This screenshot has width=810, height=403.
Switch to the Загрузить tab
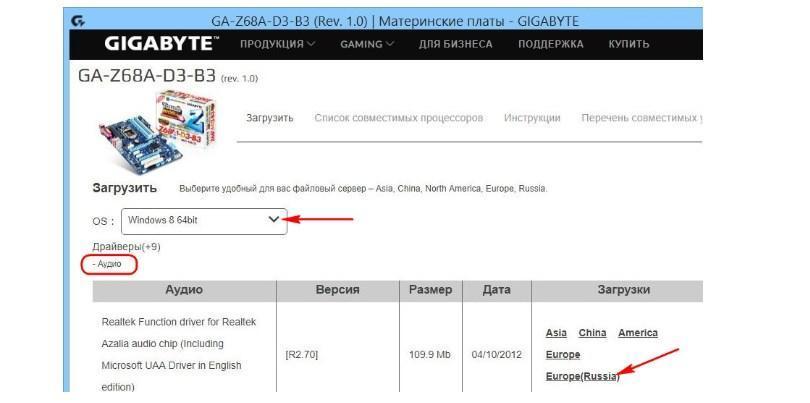[x=270, y=118]
